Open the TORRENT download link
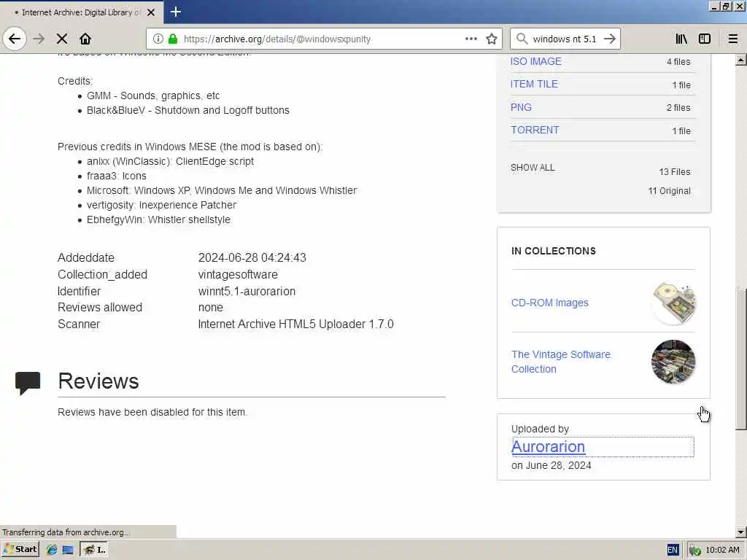Screen dimensions: 747x560 point(535,130)
